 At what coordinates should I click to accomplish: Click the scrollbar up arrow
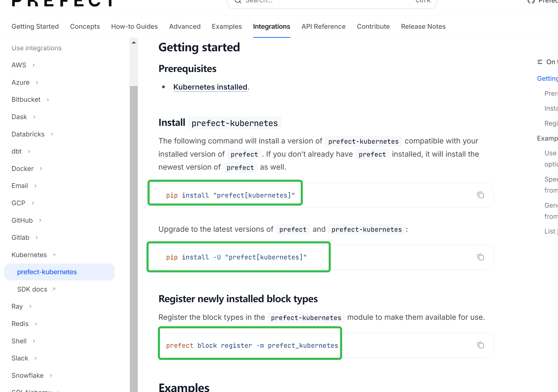(134, 42)
